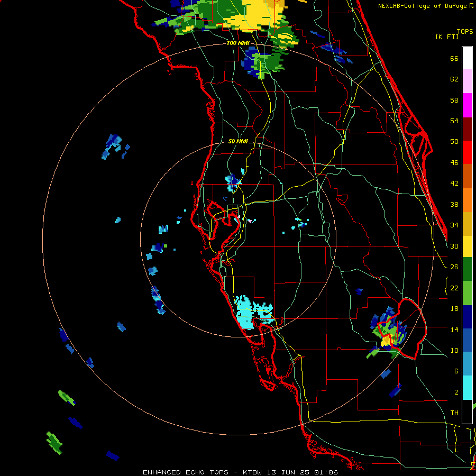Click the Enhanced Echo Tops KTBW caption
This screenshot has width=476, height=476.
point(240,472)
